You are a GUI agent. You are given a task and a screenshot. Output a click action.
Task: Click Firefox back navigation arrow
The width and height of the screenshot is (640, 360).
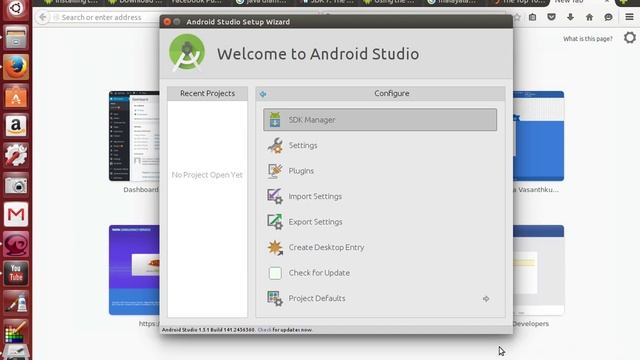(x=42, y=17)
